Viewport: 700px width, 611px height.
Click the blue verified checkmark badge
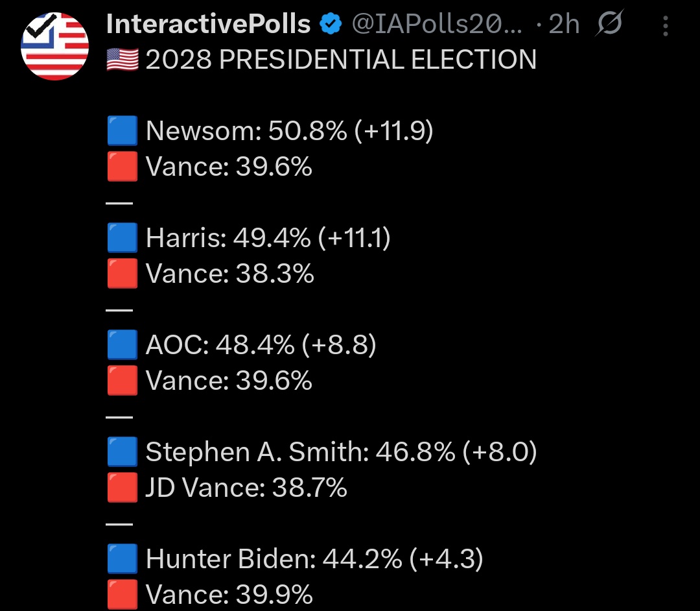(x=331, y=24)
